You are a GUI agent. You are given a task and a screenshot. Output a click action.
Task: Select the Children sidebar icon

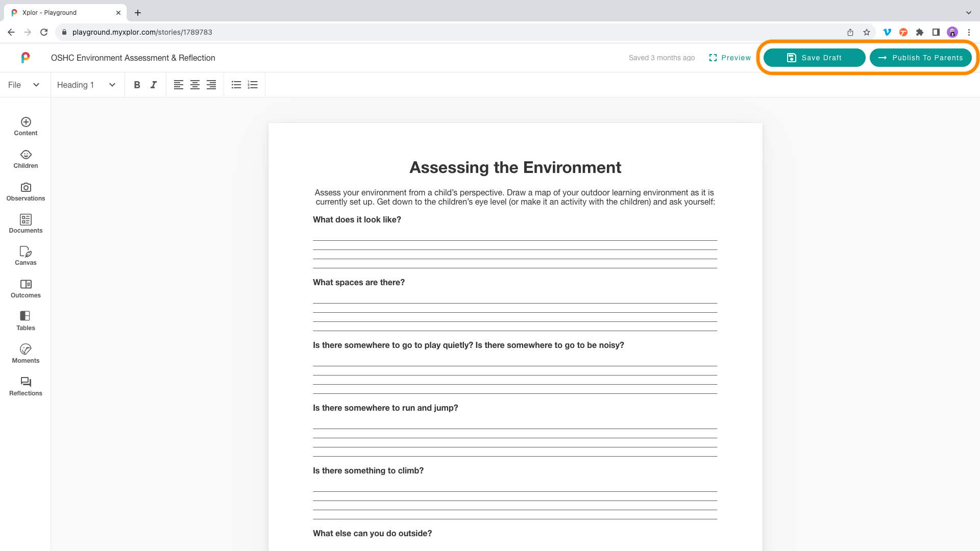click(x=26, y=159)
